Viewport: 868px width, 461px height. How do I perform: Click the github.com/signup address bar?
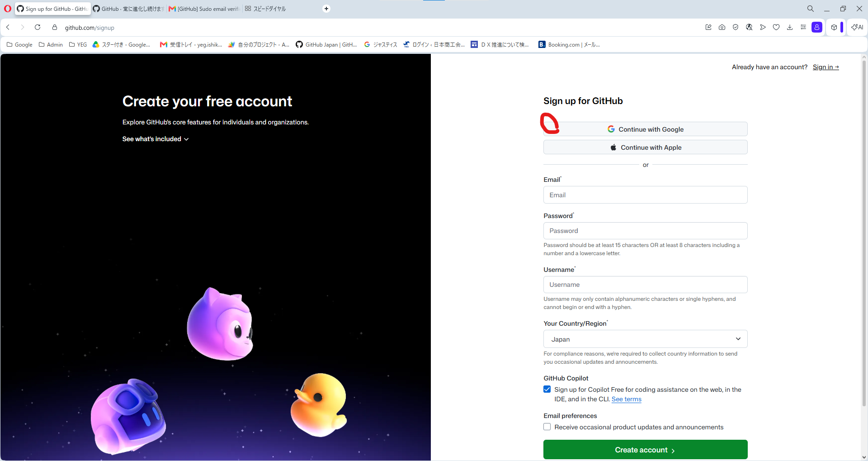(x=90, y=28)
